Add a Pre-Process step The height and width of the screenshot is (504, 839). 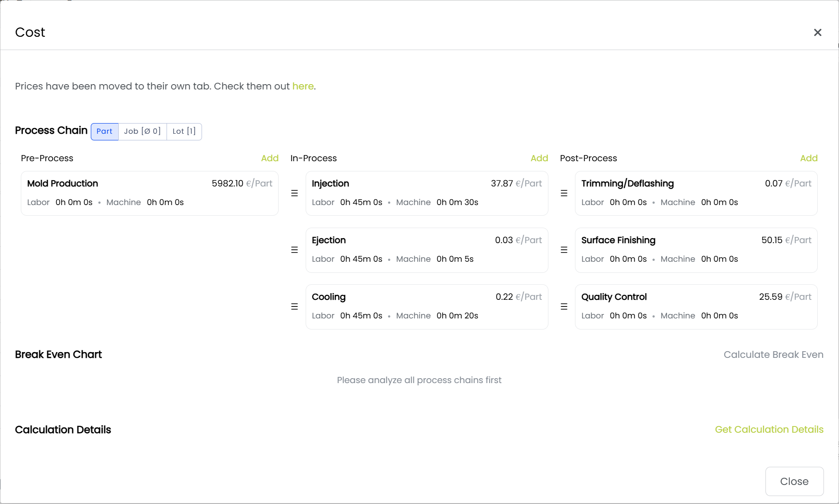[x=270, y=158]
